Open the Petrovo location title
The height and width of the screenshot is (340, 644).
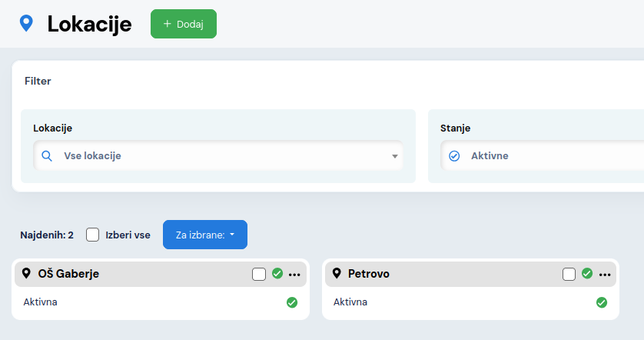coord(368,274)
